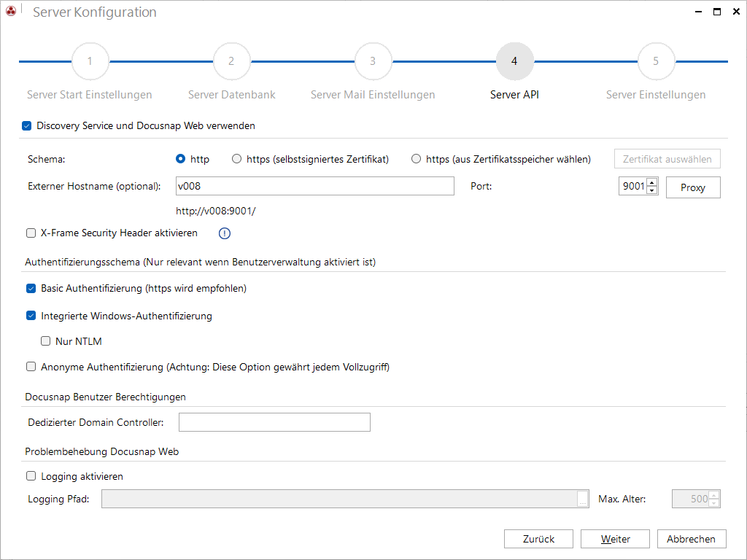Click the Max. Alter up arrow
The height and width of the screenshot is (560, 747).
point(713,495)
